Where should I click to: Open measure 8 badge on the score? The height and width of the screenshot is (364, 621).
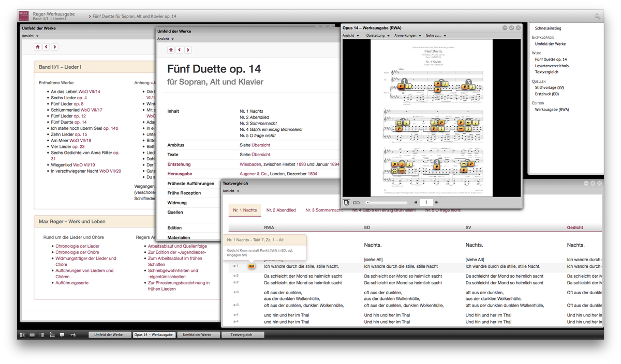[x=437, y=162]
